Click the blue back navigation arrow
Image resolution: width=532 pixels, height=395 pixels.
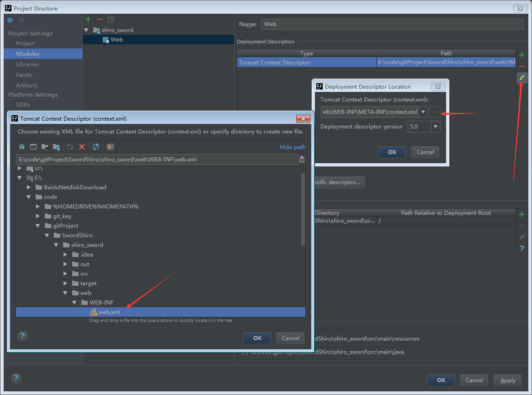(x=10, y=20)
